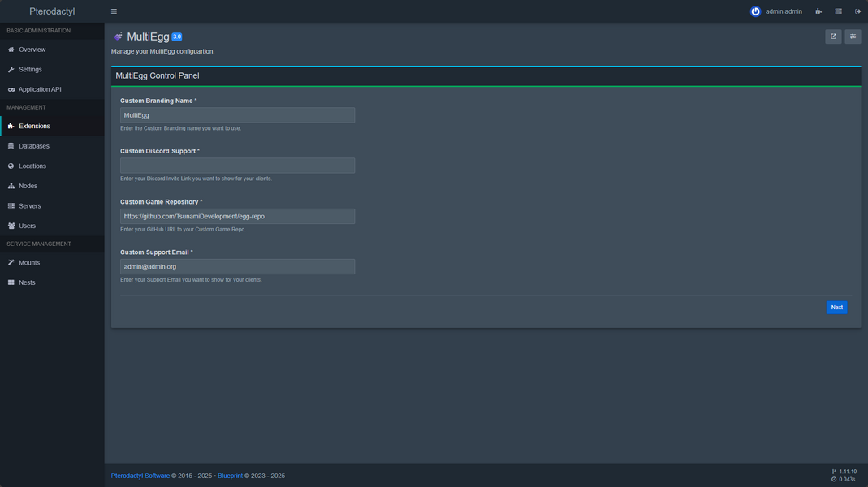
Task: Click the Nodes sitemap icon
Action: click(x=11, y=186)
